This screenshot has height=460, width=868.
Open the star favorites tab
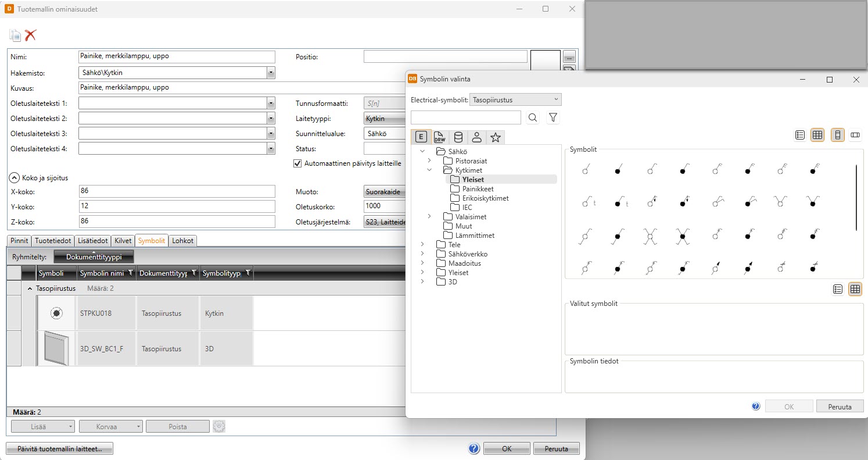point(495,137)
